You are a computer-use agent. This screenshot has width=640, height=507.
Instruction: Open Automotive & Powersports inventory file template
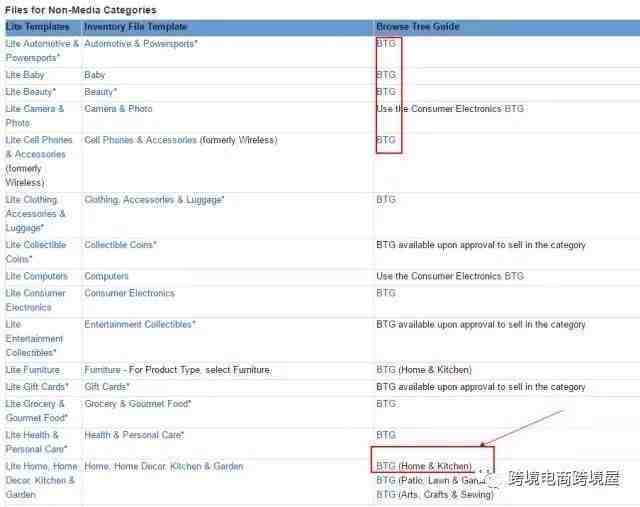[x=140, y=44]
